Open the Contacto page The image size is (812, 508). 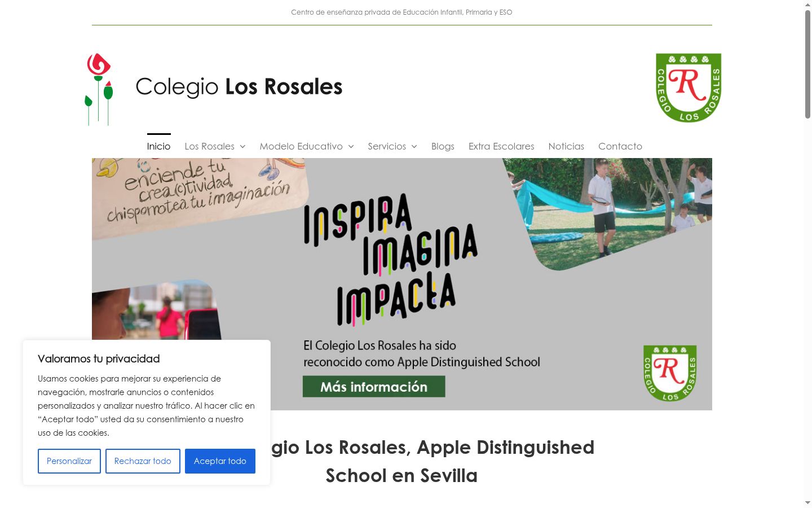tap(620, 146)
